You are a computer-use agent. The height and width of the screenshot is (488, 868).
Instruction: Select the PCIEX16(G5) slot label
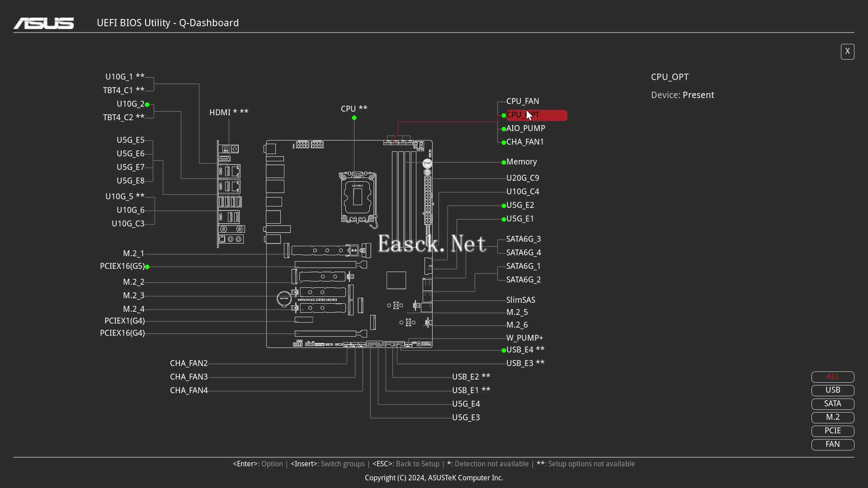click(x=123, y=266)
